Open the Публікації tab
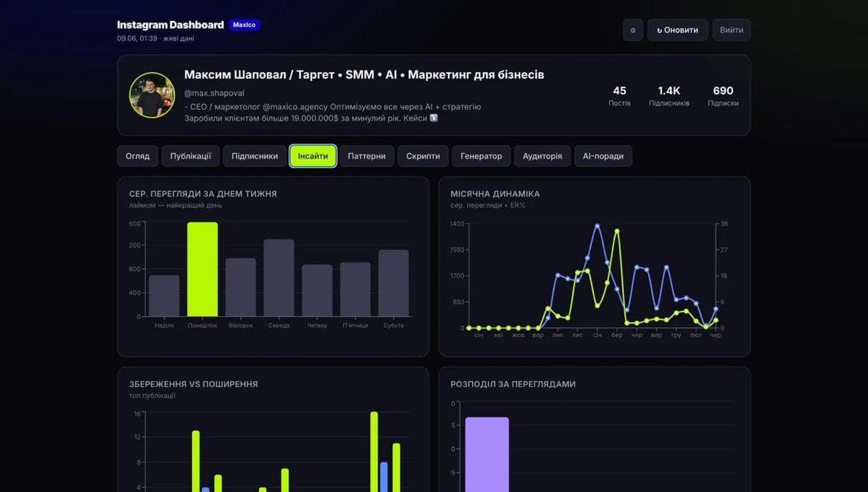 coord(191,156)
